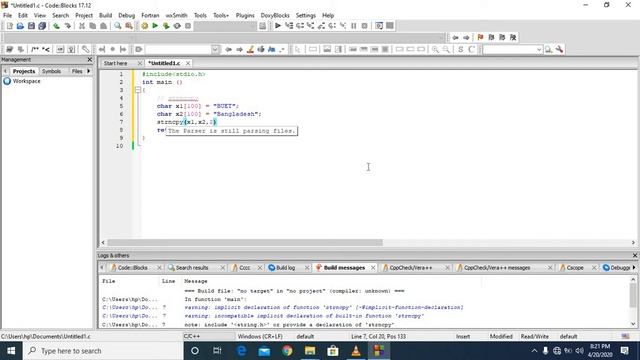The width and height of the screenshot is (640, 360).
Task: Open the Search results tab
Action: click(192, 268)
